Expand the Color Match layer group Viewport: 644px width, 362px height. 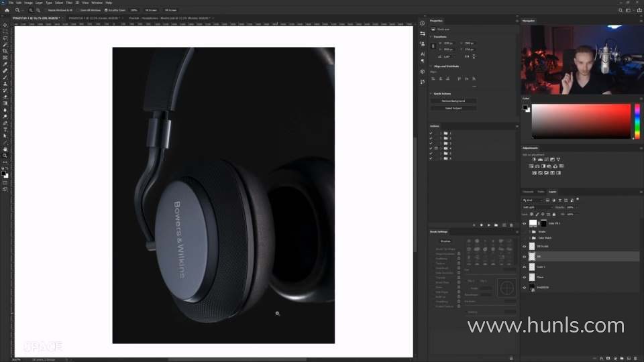[x=529, y=238]
